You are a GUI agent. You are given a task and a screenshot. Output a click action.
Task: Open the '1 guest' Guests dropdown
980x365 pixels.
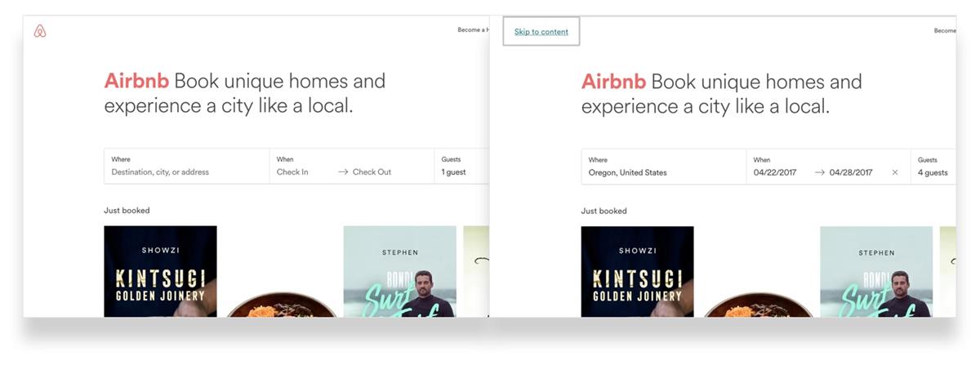tap(462, 166)
